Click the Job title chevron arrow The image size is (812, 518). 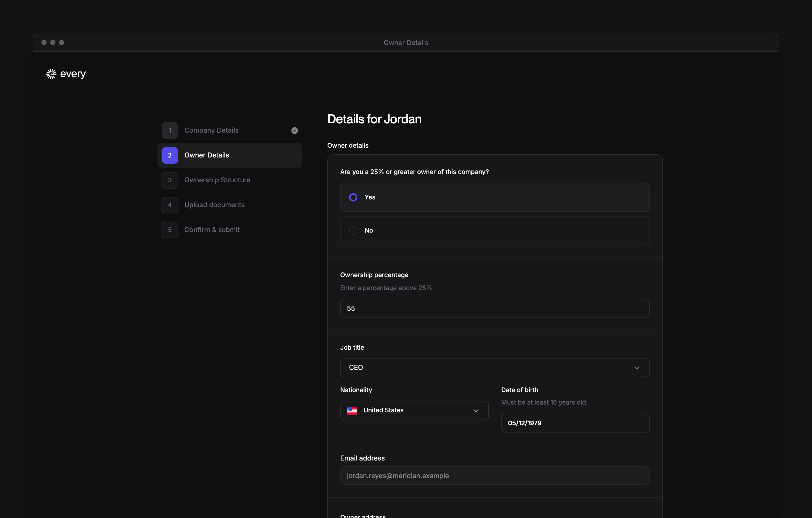click(637, 368)
